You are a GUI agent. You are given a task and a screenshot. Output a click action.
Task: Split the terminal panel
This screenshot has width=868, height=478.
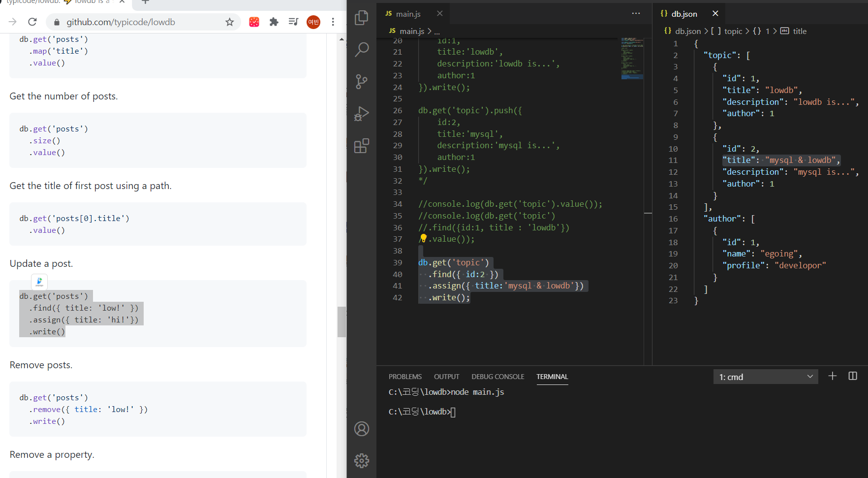click(x=853, y=376)
